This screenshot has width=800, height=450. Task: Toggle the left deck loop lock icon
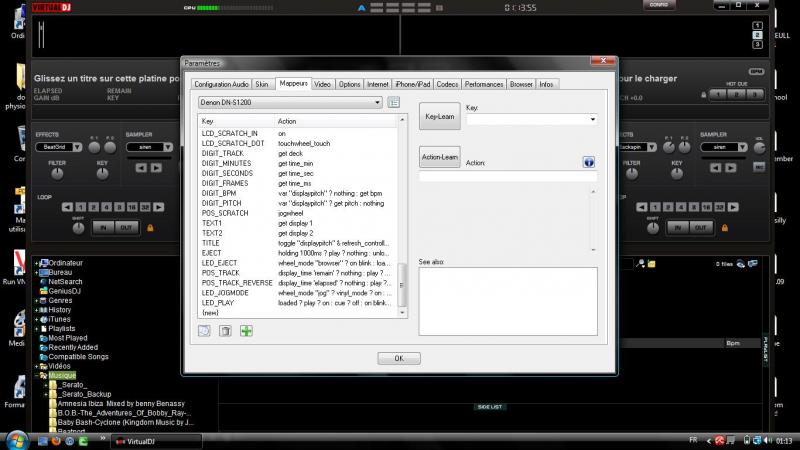click(x=150, y=228)
